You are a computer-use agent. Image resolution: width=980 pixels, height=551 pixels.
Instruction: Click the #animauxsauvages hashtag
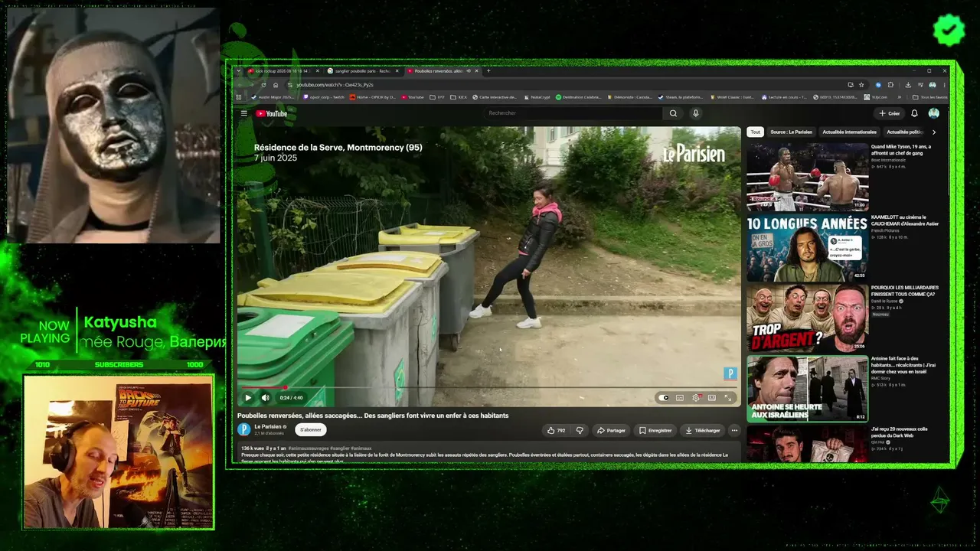309,448
